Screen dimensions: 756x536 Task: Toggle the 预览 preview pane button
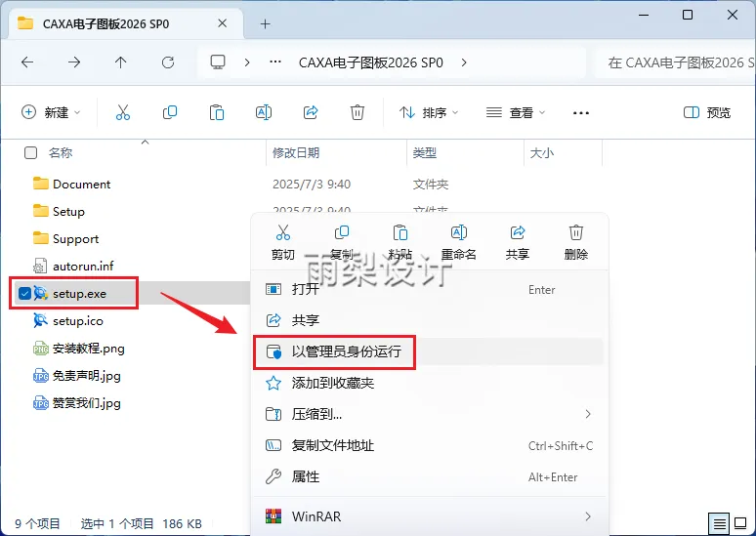click(x=707, y=112)
